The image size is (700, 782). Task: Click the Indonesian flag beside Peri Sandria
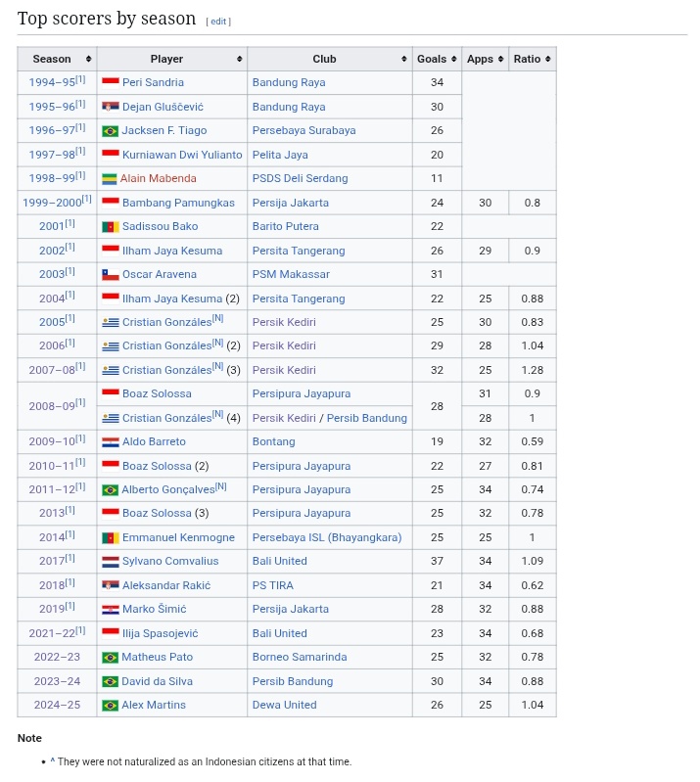(111, 82)
